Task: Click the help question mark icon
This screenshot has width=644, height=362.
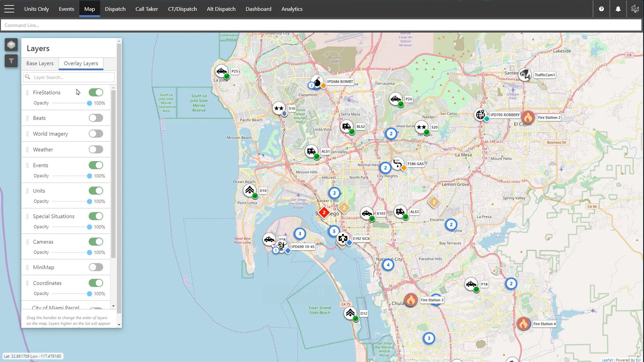Action: click(601, 9)
